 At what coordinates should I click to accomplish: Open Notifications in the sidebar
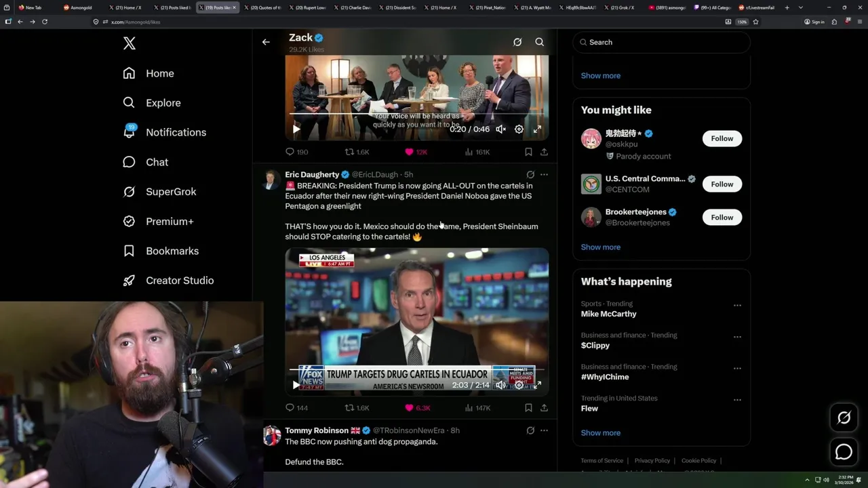(164, 132)
